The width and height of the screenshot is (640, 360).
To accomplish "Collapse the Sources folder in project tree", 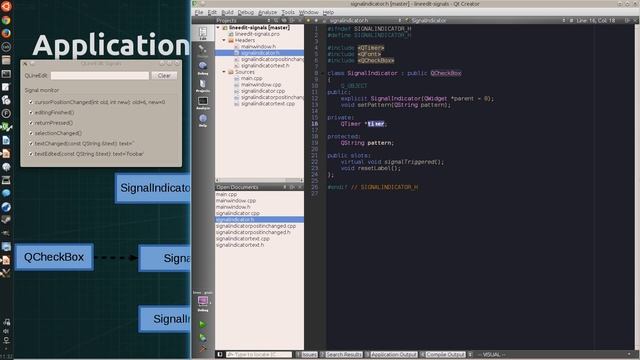I will (x=224, y=72).
